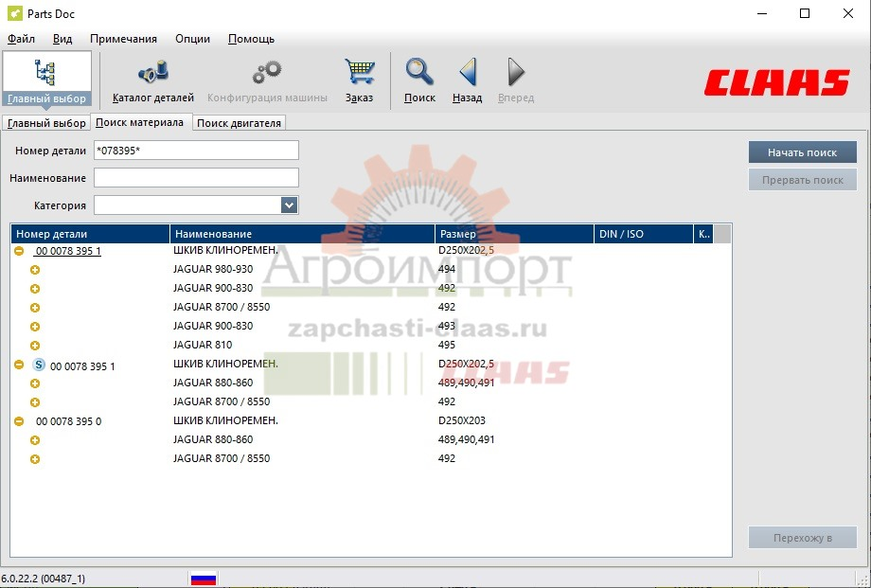The height and width of the screenshot is (588, 871).
Task: Collapse the 00 0078 395 0 row
Action: tap(19, 421)
